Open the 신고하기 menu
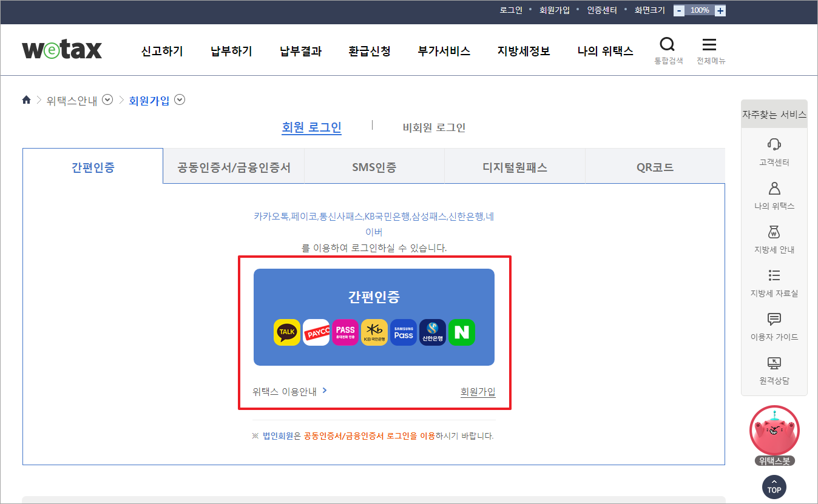Image resolution: width=818 pixels, height=504 pixels. (162, 51)
